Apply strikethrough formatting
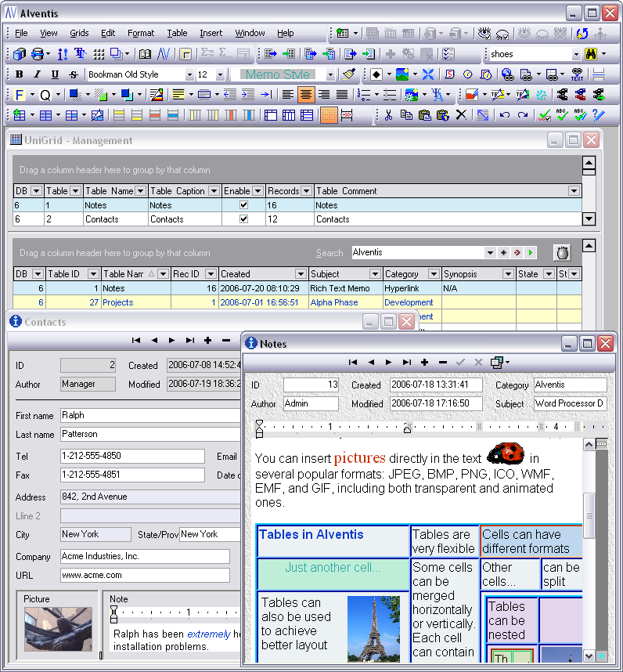The height and width of the screenshot is (672, 623). (73, 74)
